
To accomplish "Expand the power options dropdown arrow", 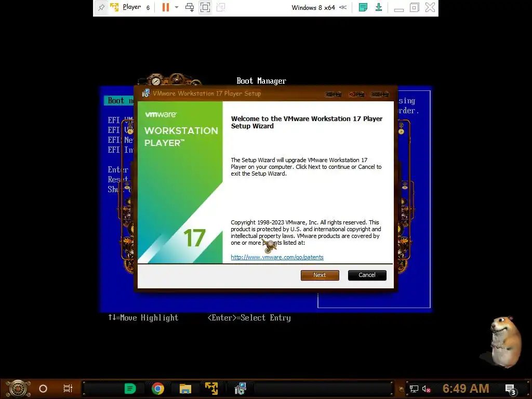I will pos(177,7).
